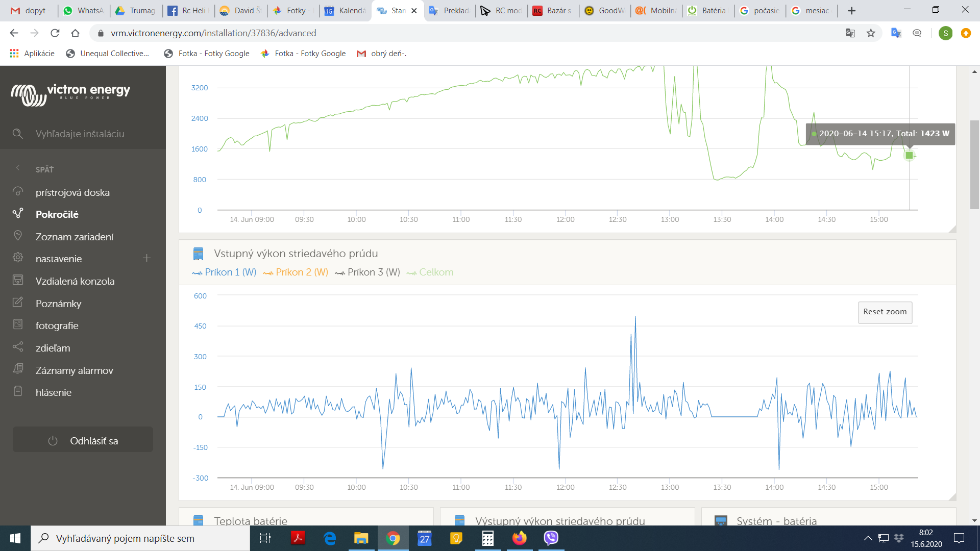Show the Celkom total series

430,272
